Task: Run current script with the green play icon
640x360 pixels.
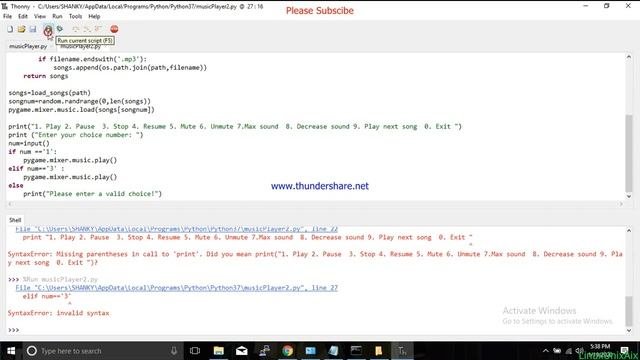Action: [48, 29]
